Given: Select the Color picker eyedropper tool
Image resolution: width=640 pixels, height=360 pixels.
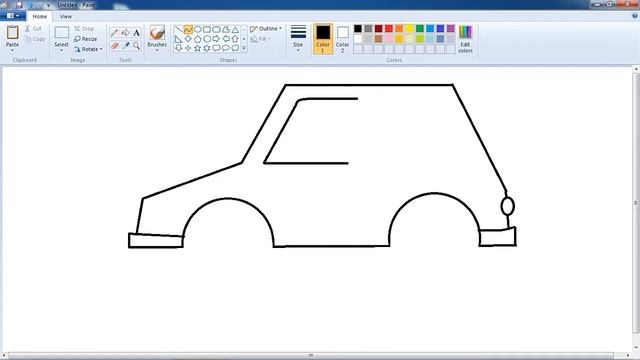Looking at the screenshot, I should click(x=126, y=46).
